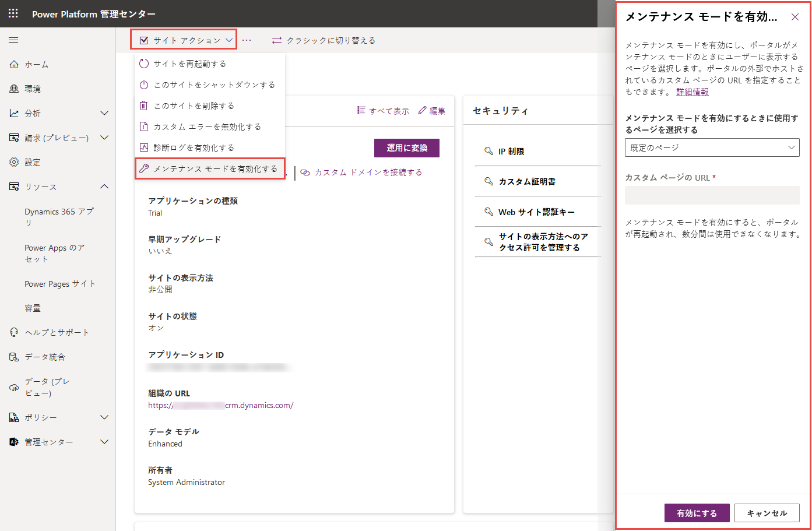Image resolution: width=812 pixels, height=531 pixels.
Task: Click the すべて表示 link
Action: click(389, 111)
